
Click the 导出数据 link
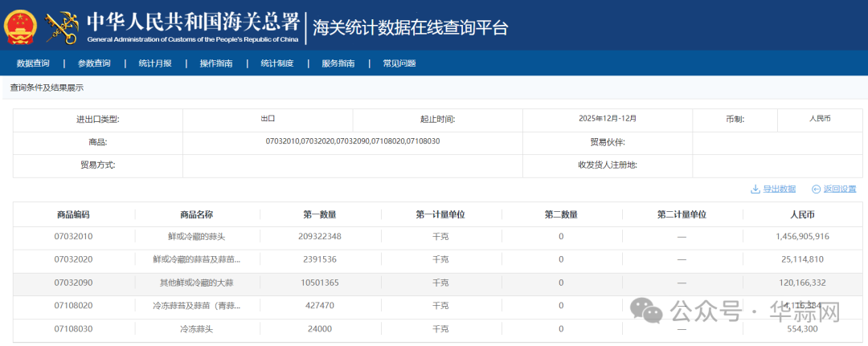pyautogui.click(x=779, y=189)
